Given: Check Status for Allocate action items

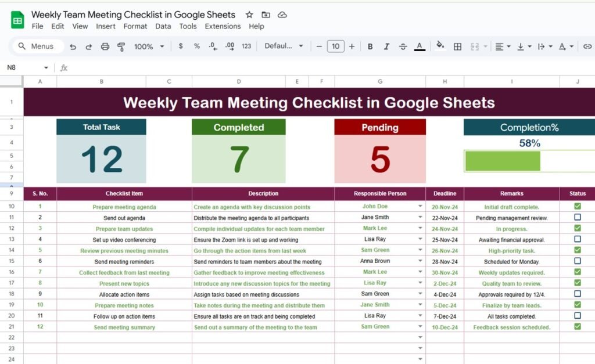Looking at the screenshot, I should point(577,294).
